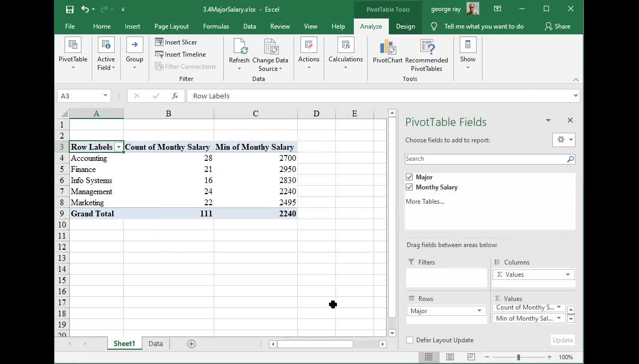
Task: Open the Row Labels filter dropdown
Action: pos(118,147)
